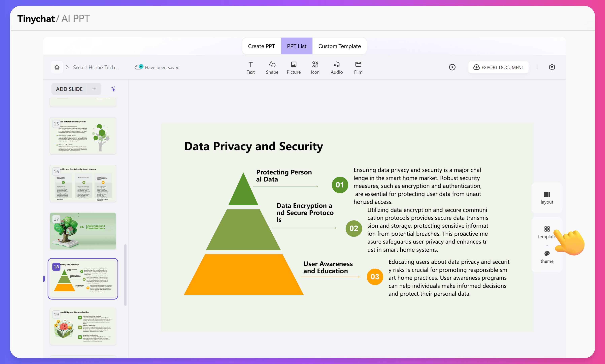Select slide 18 thumbnail
The width and height of the screenshot is (605, 364).
[83, 279]
